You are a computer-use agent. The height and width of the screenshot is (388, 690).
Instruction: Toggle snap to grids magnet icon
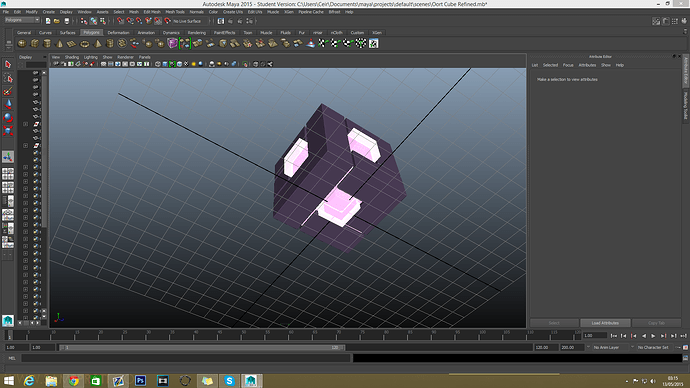pos(120,21)
